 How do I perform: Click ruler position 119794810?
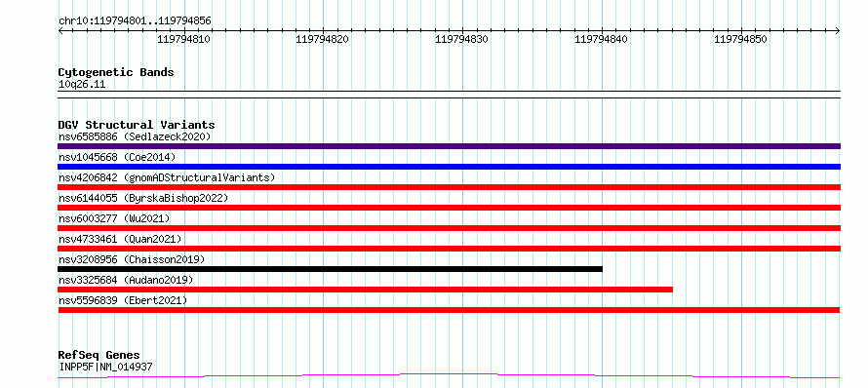pyautogui.click(x=183, y=39)
